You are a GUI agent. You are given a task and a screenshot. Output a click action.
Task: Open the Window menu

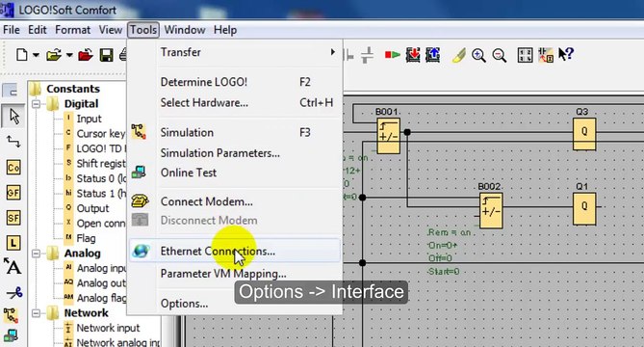point(185,30)
